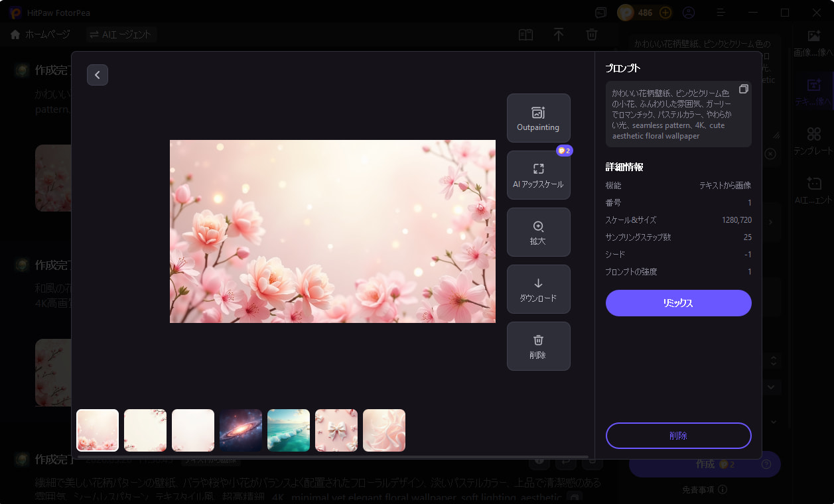The image size is (834, 504).
Task: Expand the right chevron row in settings panel
Action: (770, 222)
